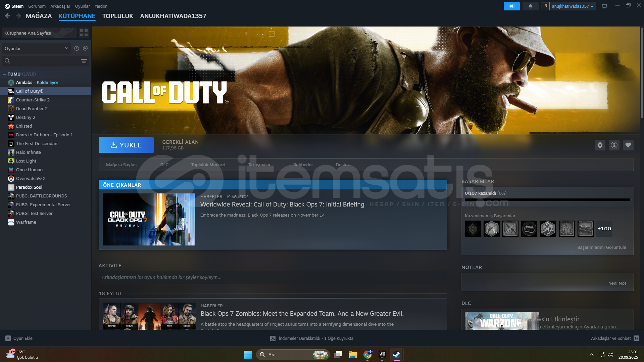
Task: Open game settings gear icon
Action: (600, 145)
